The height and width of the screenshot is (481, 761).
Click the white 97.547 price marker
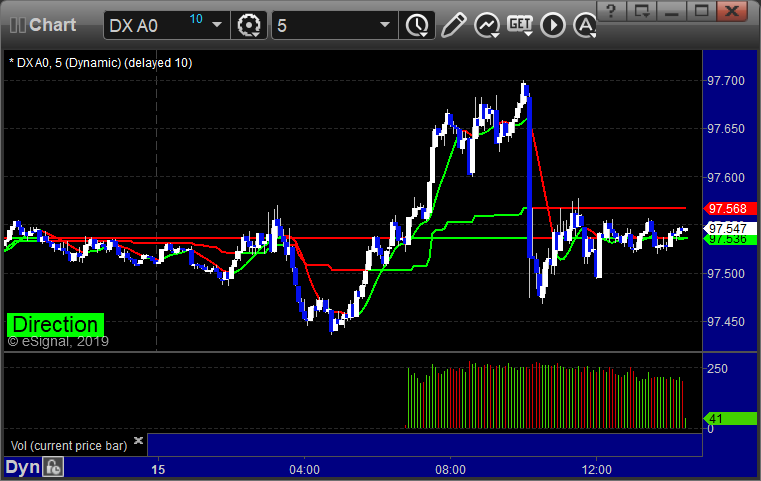730,228
